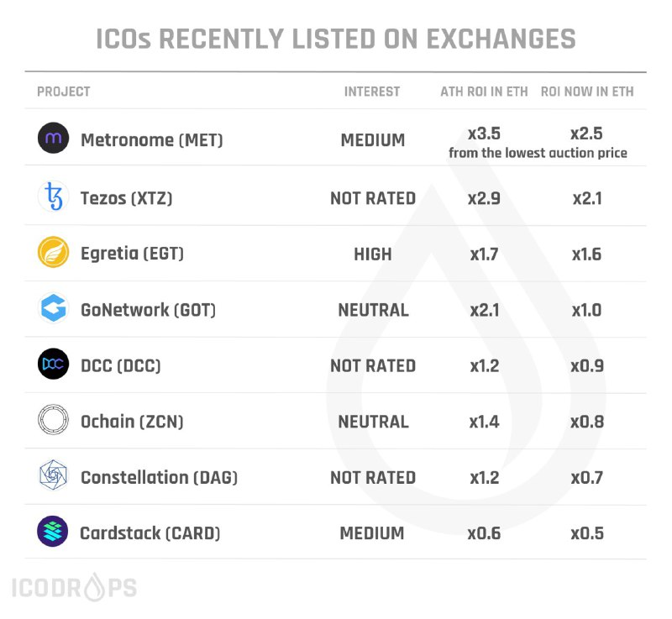
Task: Click the ICOs Recently Listed on Exchanges title
Action: point(335,39)
